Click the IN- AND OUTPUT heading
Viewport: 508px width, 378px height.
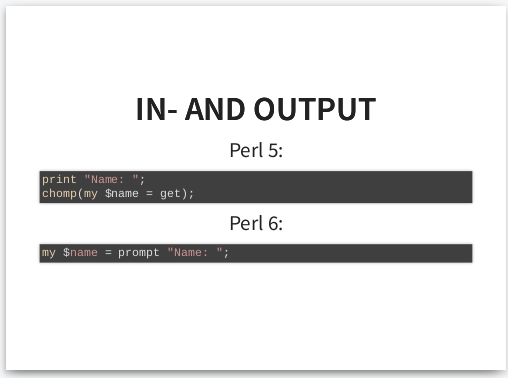(256, 109)
